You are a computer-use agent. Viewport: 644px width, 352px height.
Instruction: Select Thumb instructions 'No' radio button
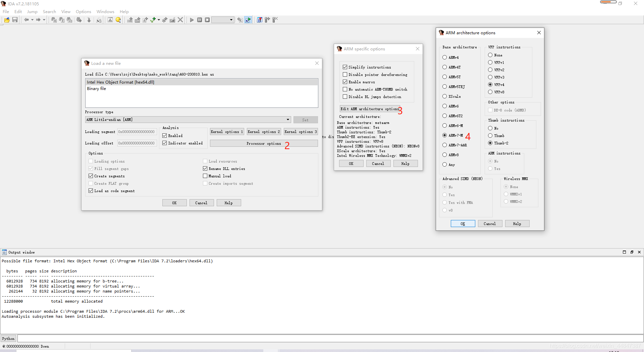point(490,128)
